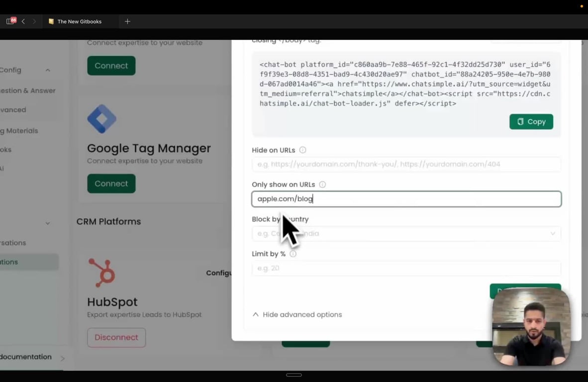Collapse the Config sidebar section
Image resolution: width=588 pixels, height=382 pixels.
(48, 70)
